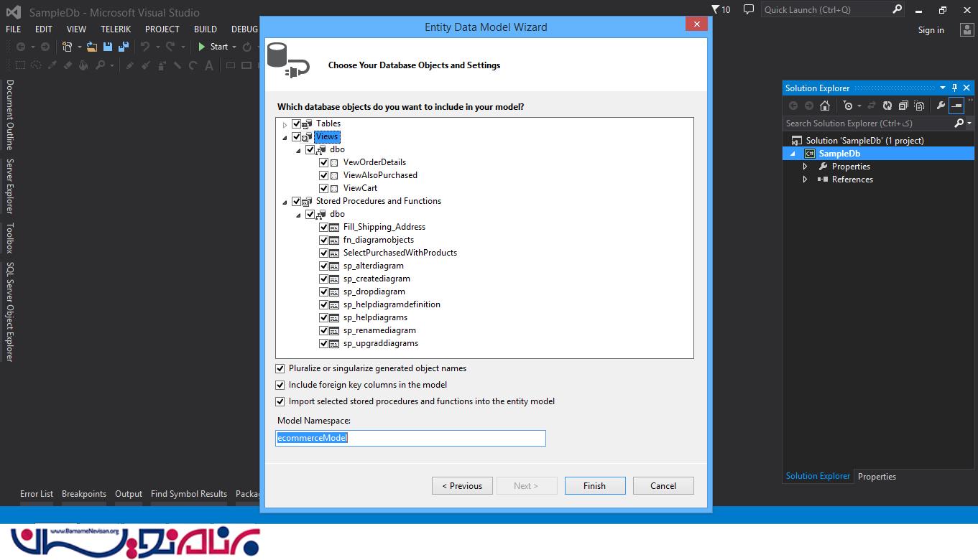Expand the Tables tree node
This screenshot has width=978, height=560.
(x=285, y=124)
